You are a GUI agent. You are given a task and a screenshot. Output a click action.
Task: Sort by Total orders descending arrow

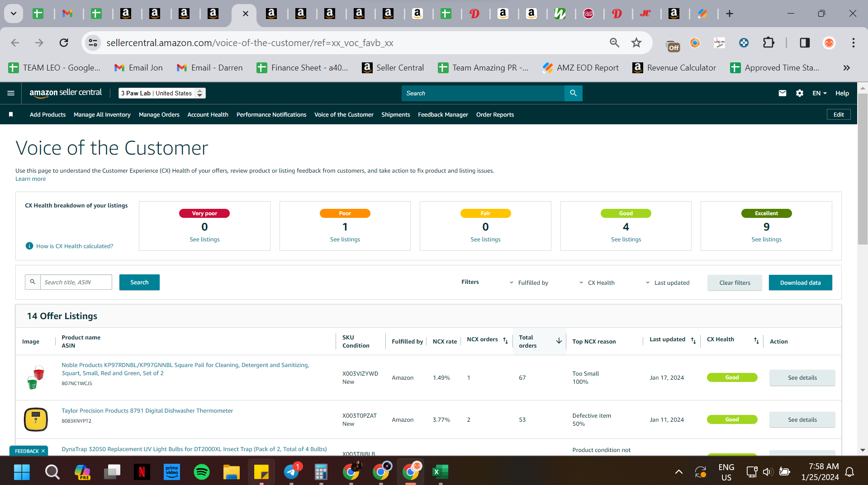click(559, 341)
